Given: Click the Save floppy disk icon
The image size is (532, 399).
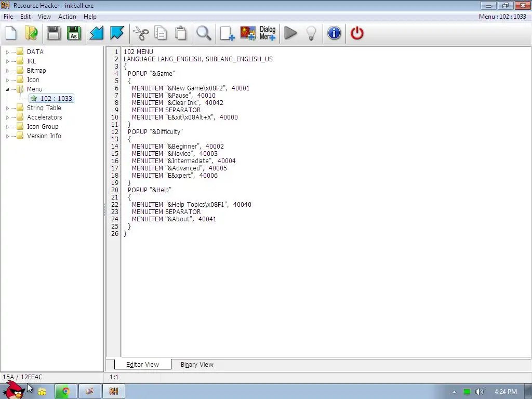Looking at the screenshot, I should tap(54, 33).
